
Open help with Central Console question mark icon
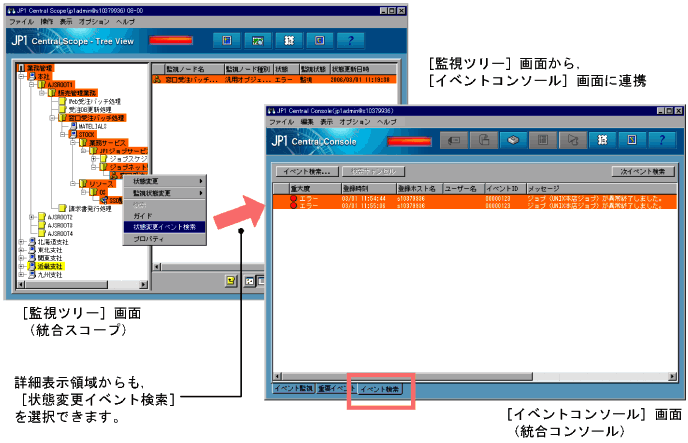point(662,140)
